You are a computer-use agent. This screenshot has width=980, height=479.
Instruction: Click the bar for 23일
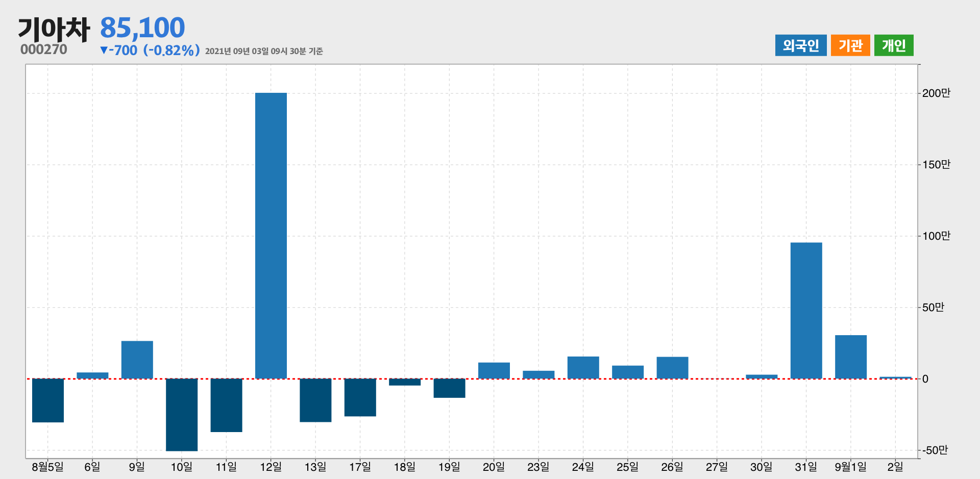[538, 374]
